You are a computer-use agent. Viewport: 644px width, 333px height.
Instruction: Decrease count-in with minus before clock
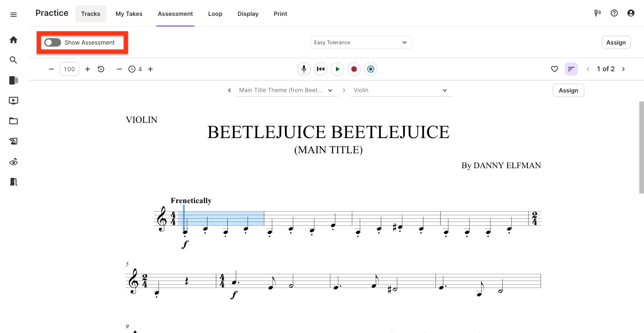[119, 69]
